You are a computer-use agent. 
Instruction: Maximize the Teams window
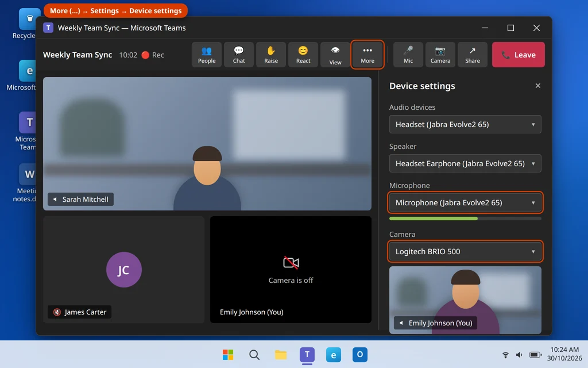[510, 28]
